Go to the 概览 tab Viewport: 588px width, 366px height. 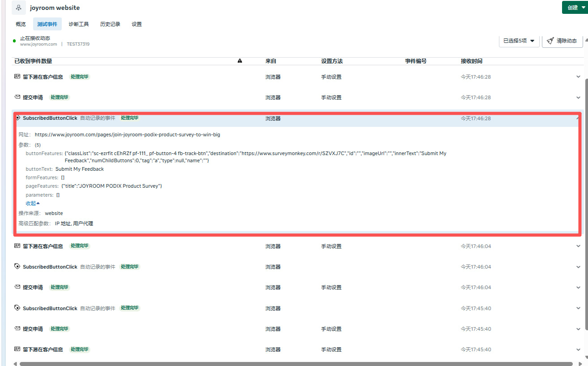[21, 24]
